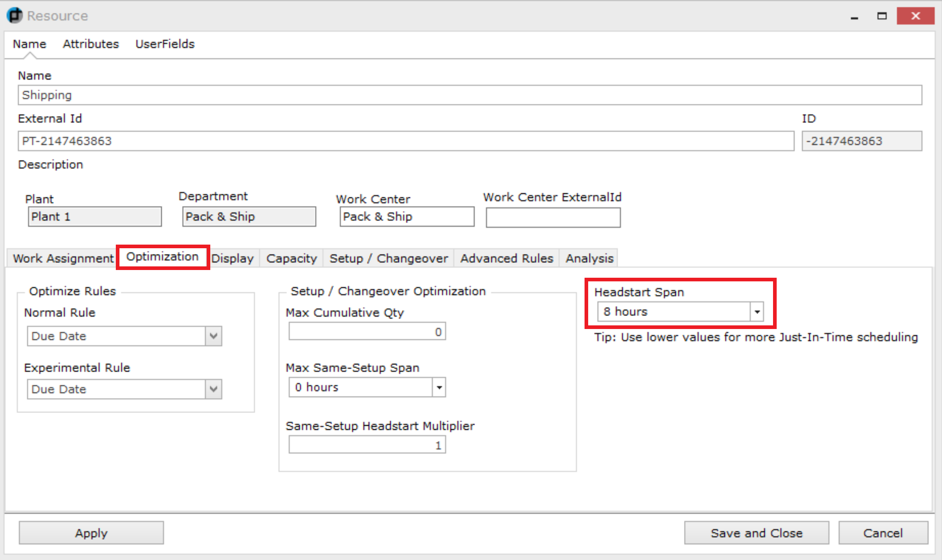Click Save and Close
The width and height of the screenshot is (942, 560).
tap(757, 533)
